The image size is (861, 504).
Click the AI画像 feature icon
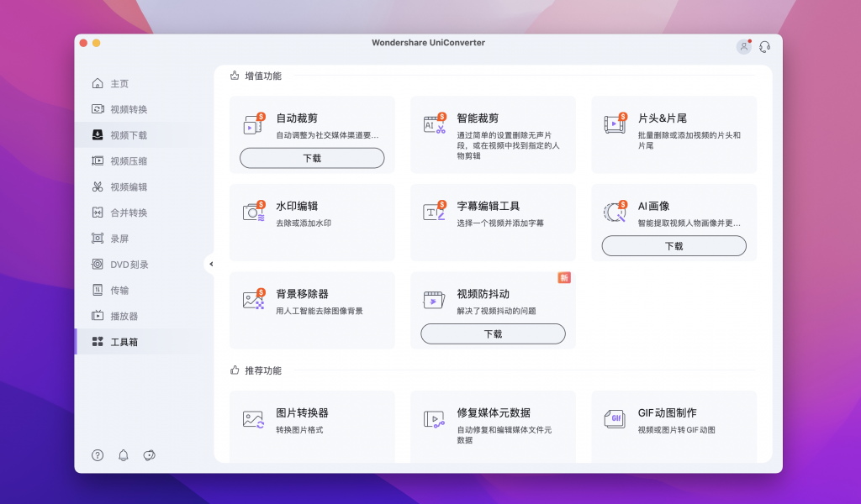pyautogui.click(x=615, y=208)
